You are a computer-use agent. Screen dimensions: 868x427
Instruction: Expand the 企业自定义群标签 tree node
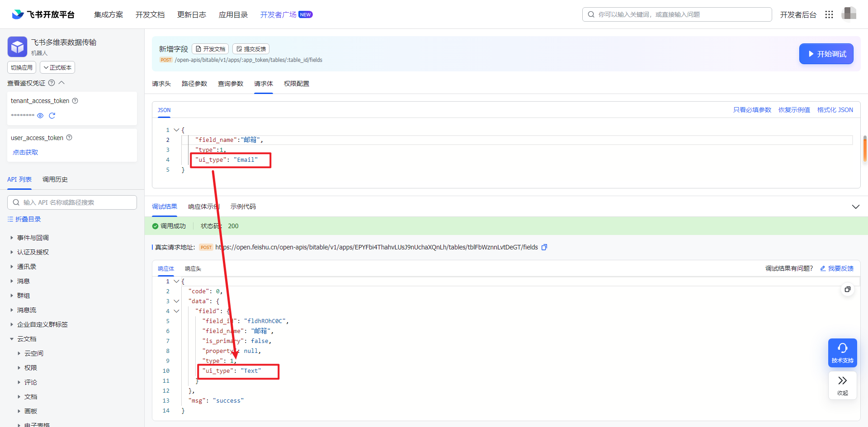pos(12,324)
